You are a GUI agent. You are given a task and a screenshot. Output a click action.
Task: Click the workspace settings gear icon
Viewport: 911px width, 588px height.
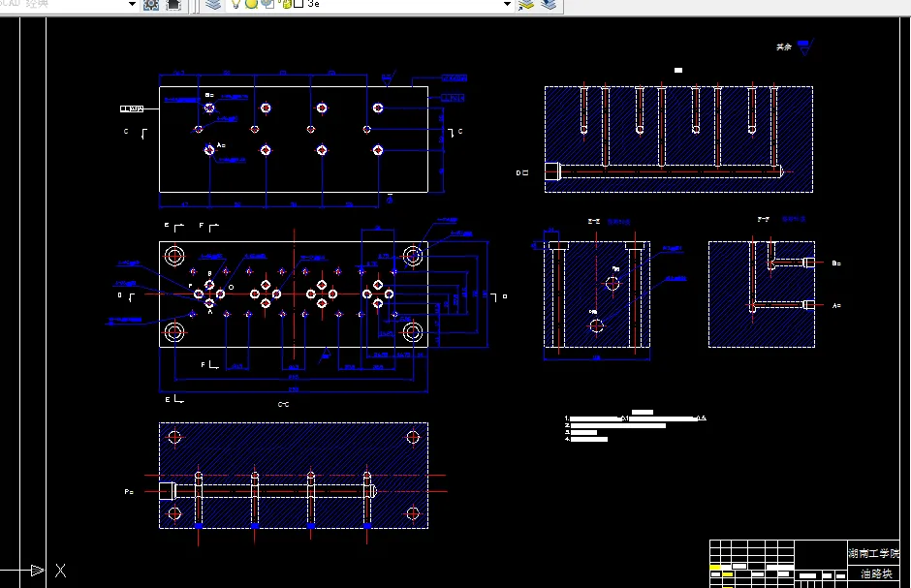coord(151,5)
